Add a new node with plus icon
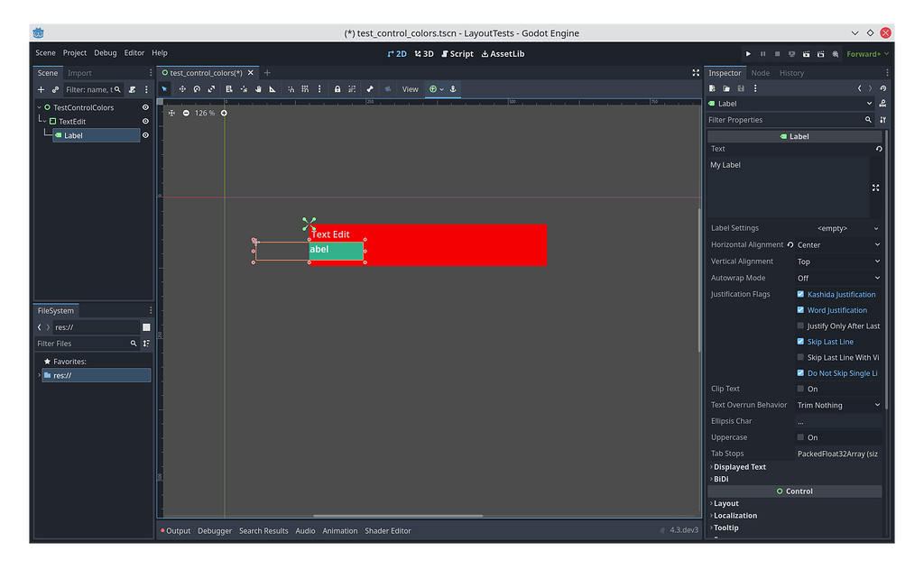Image resolution: width=924 pixels, height=578 pixels. pos(41,89)
